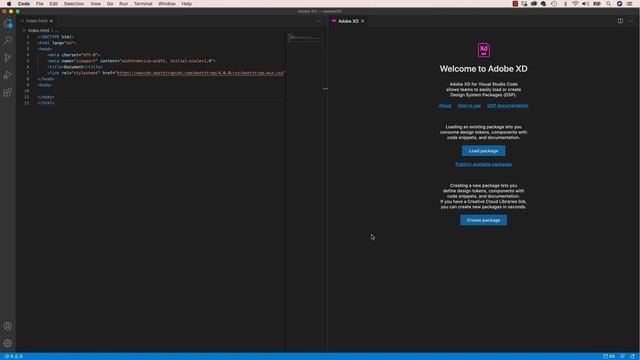
Task: Click errors and warnings status bar indicator
Action: point(14,356)
